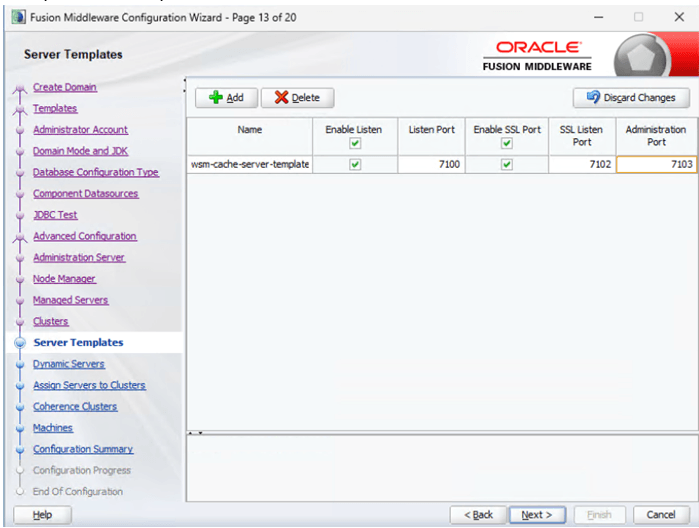Click the Server Templates step bullet
The width and height of the screenshot is (699, 528).
coord(20,342)
